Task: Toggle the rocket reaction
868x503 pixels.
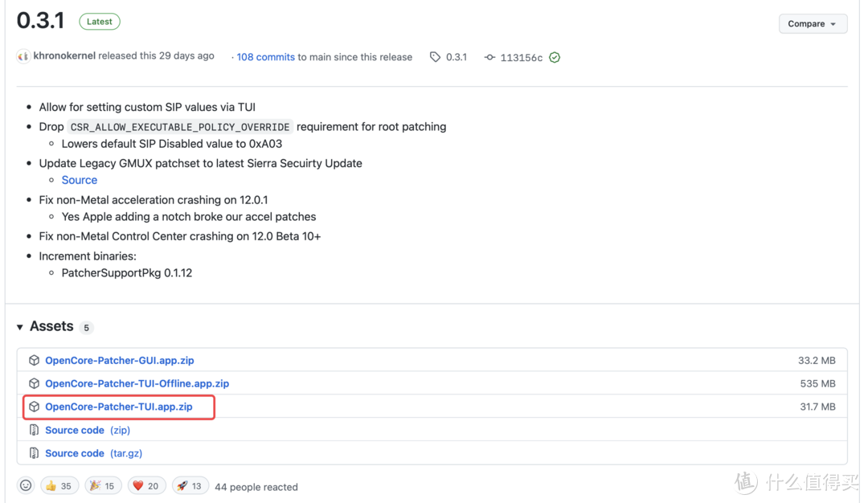Action: (190, 486)
